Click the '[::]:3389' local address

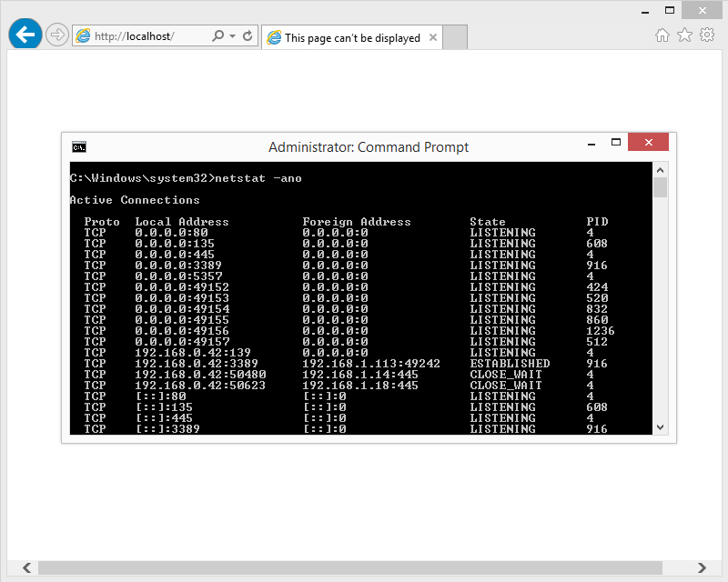[x=167, y=429]
